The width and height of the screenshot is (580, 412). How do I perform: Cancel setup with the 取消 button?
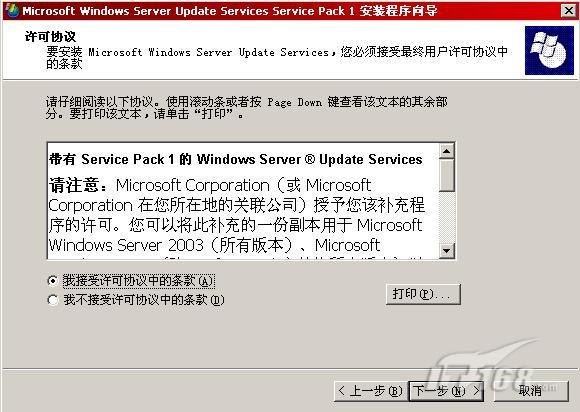[x=531, y=391]
